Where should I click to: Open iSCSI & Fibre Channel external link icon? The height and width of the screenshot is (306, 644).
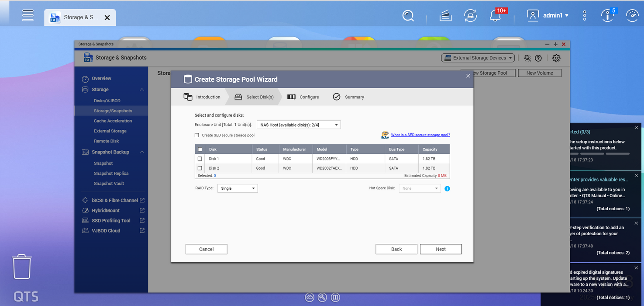point(142,200)
